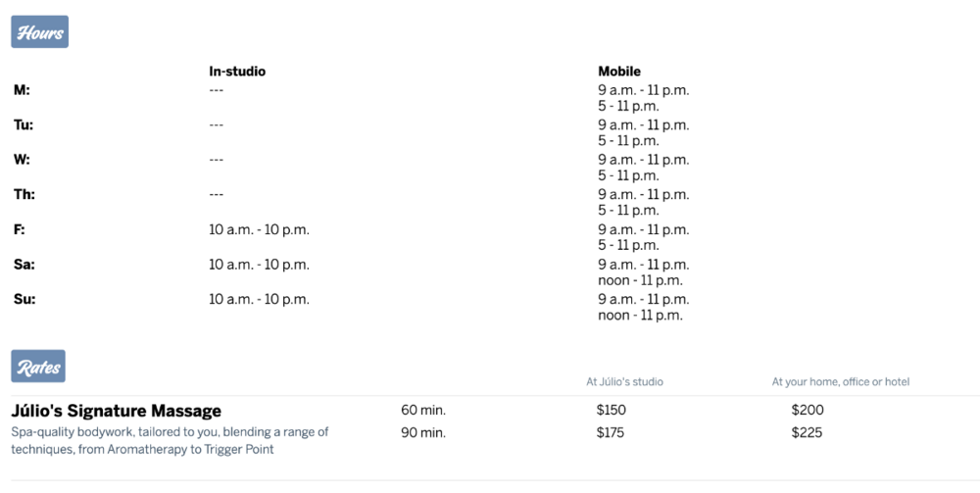Click 'At your home, office or hotel' label
Screen dimensions: 980x493
(x=840, y=382)
